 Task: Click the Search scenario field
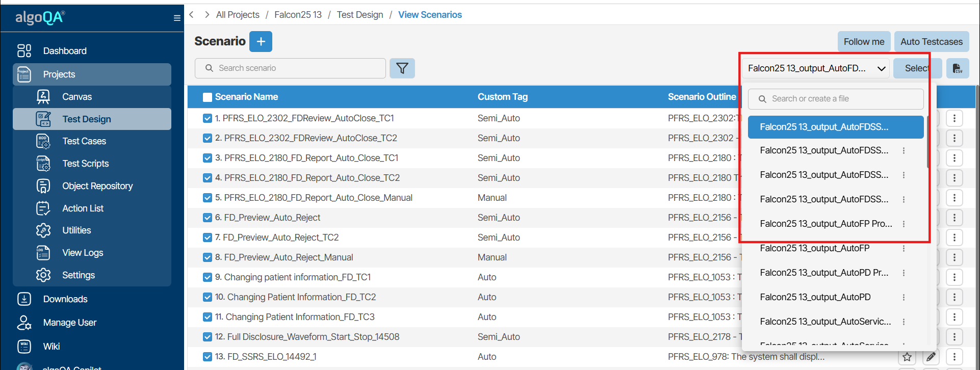click(290, 68)
